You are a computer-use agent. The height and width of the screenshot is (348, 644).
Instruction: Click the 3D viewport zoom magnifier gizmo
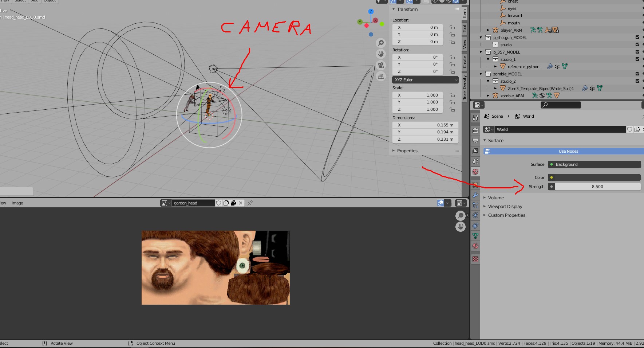(x=381, y=43)
